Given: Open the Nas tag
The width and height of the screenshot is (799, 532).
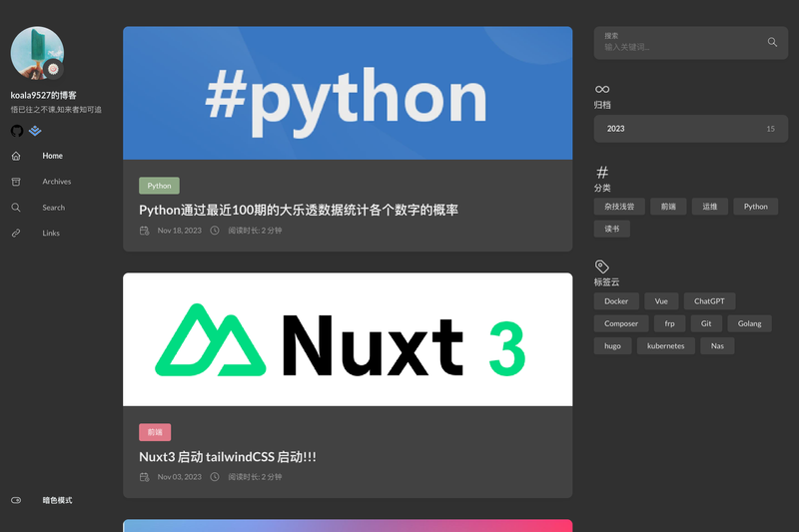Looking at the screenshot, I should [x=717, y=346].
